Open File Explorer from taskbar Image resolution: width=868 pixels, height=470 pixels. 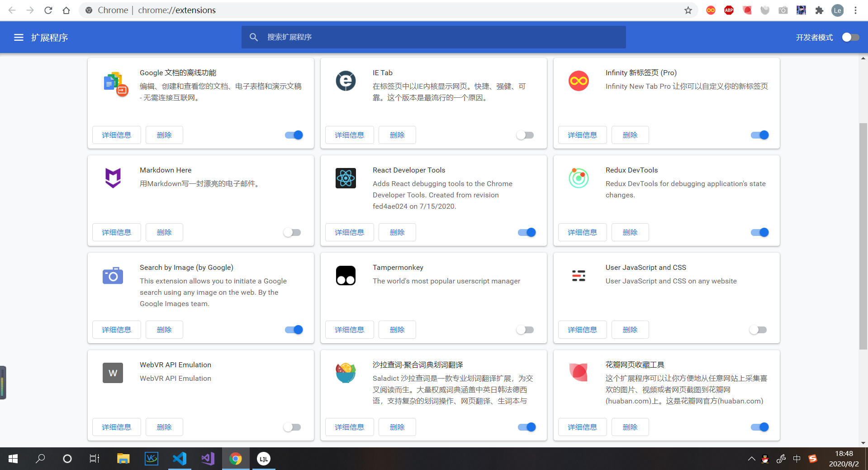123,459
